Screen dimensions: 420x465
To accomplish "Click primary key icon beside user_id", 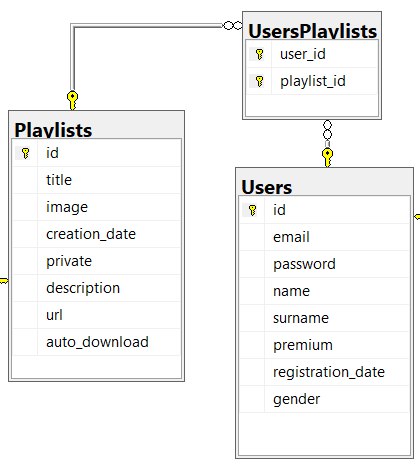I will 259,54.
